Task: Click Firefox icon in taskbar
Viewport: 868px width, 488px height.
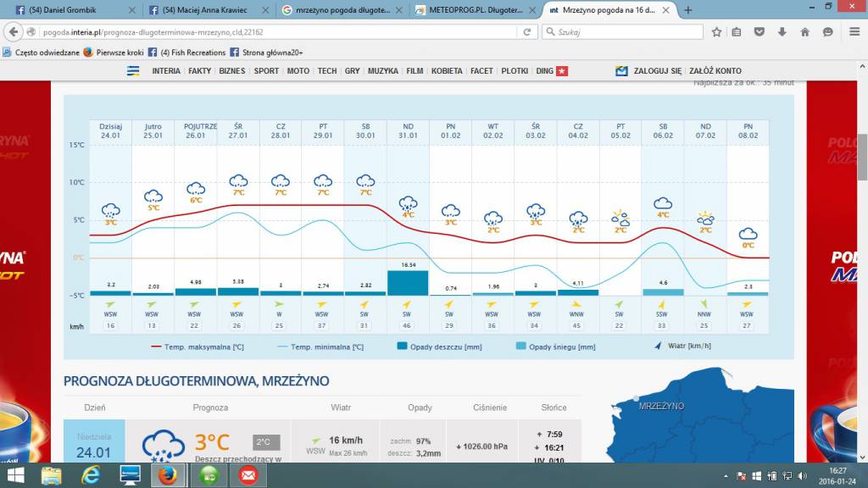Action: click(x=169, y=475)
